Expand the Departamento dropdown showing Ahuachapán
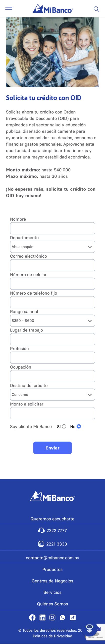105x644 pixels. tap(52, 247)
